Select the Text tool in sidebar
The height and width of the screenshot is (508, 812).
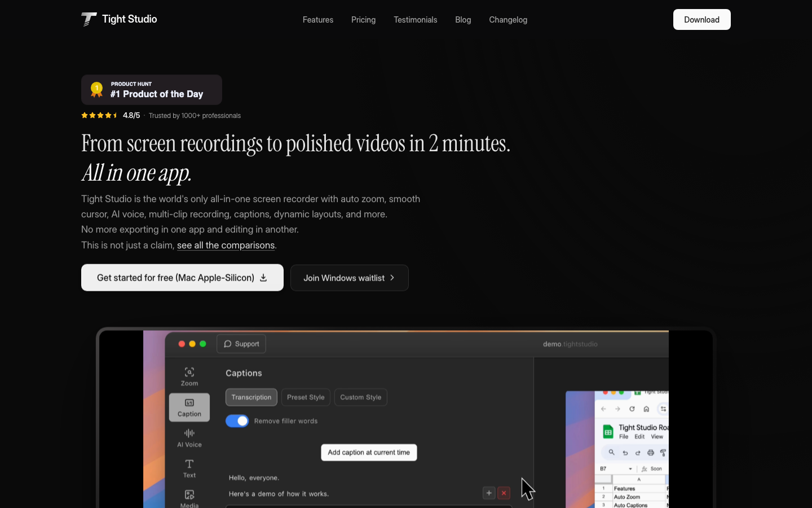tap(189, 468)
